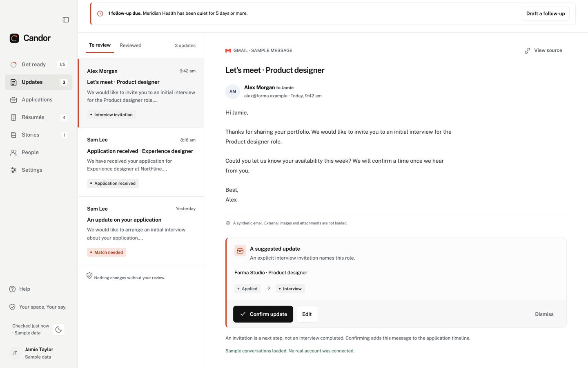Open the Settings sliders icon

click(x=13, y=170)
